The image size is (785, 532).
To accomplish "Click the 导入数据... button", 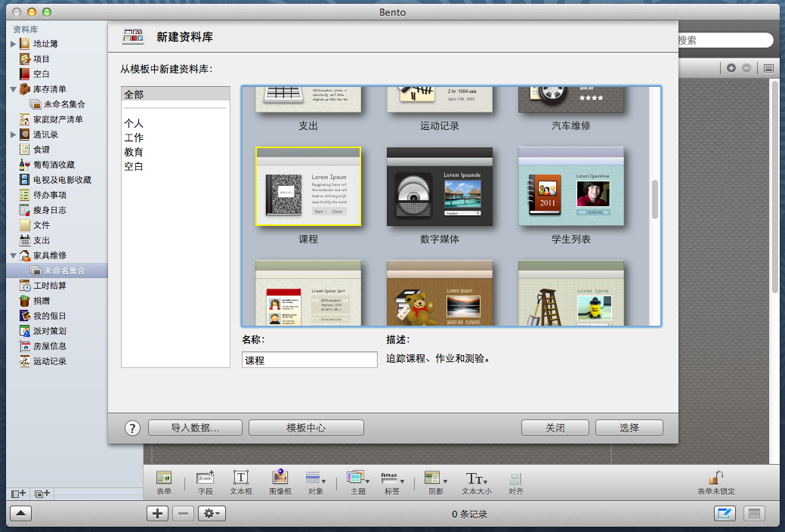I will pyautogui.click(x=195, y=428).
